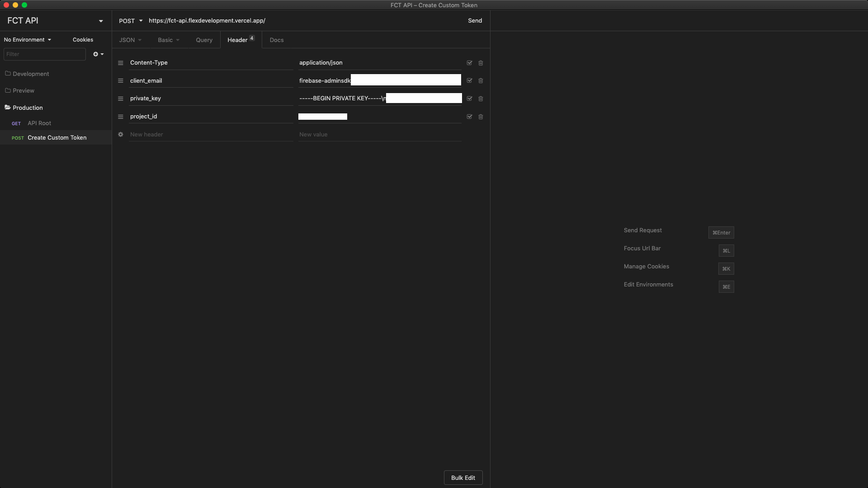Toggle the Content-Type header checkbox
Screen dimensions: 868x488
pyautogui.click(x=469, y=63)
